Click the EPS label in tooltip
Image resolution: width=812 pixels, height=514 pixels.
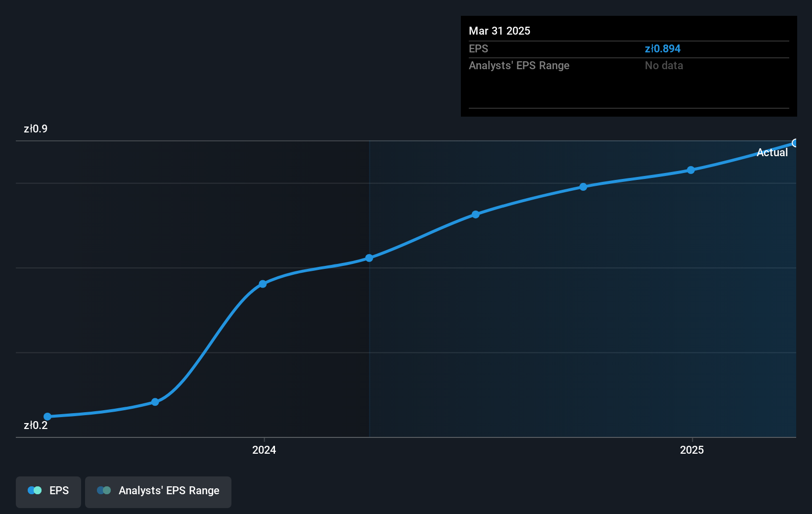(478, 48)
